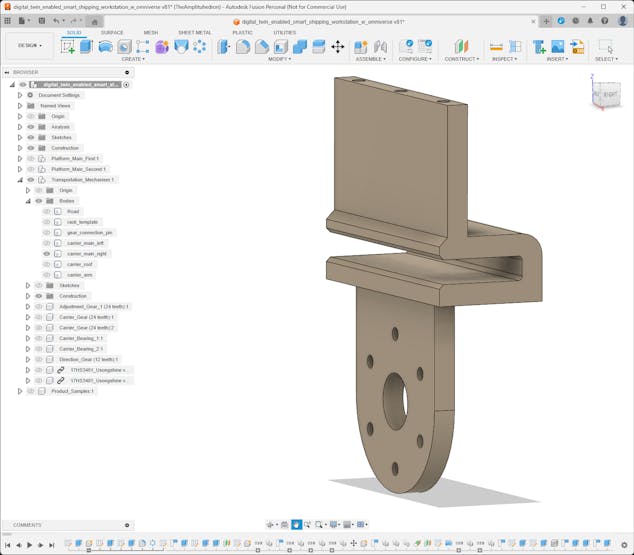Open the MODIFY menu
This screenshot has width=634, height=555.
(x=281, y=59)
